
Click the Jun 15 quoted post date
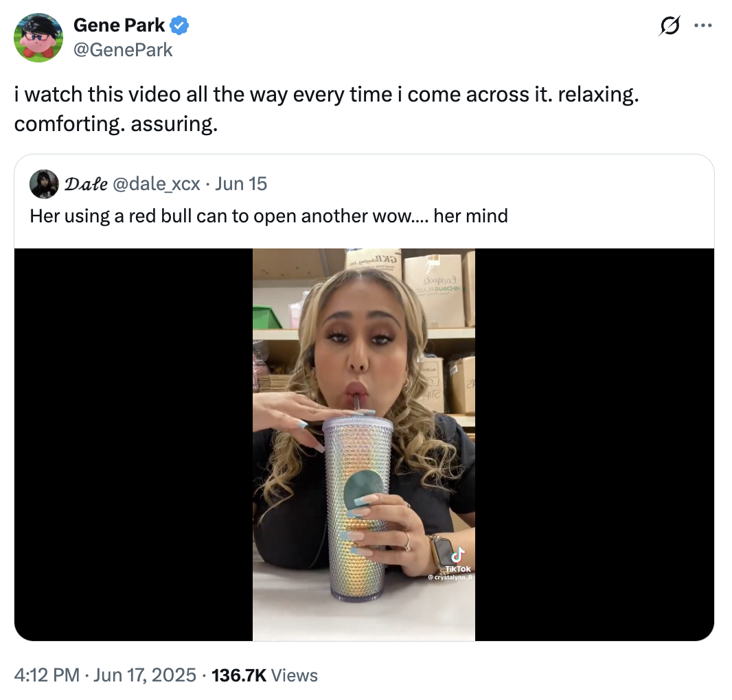click(241, 184)
